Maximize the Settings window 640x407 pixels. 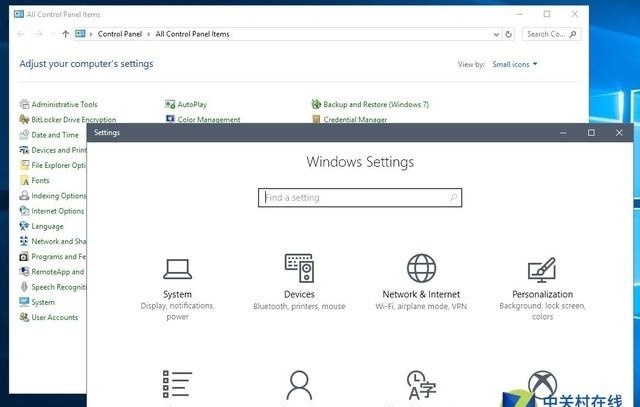click(591, 133)
